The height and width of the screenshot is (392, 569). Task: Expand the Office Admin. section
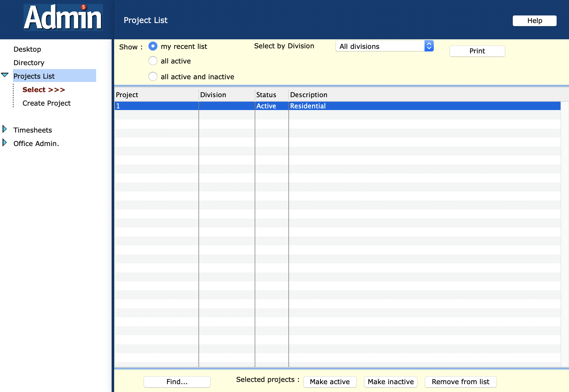[4, 143]
